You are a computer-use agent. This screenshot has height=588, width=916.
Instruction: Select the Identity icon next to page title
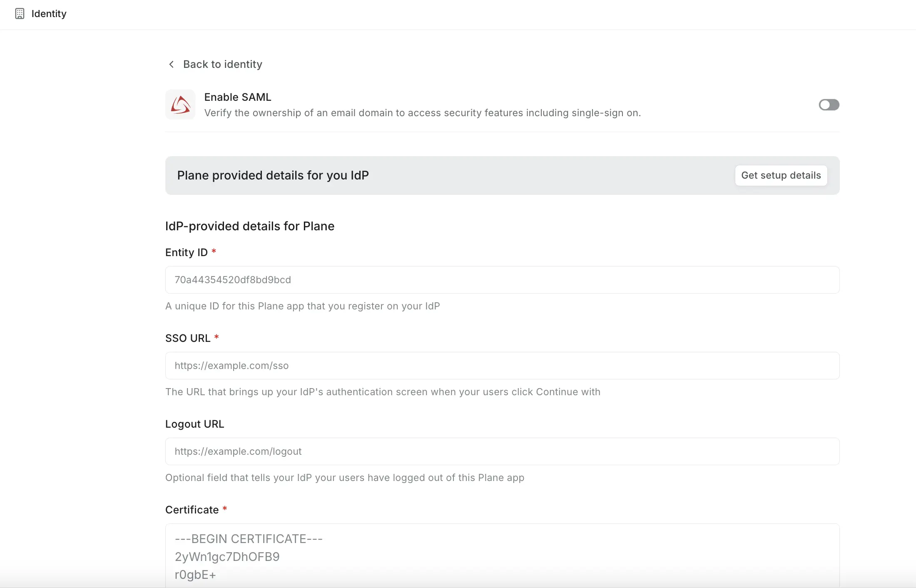click(20, 14)
